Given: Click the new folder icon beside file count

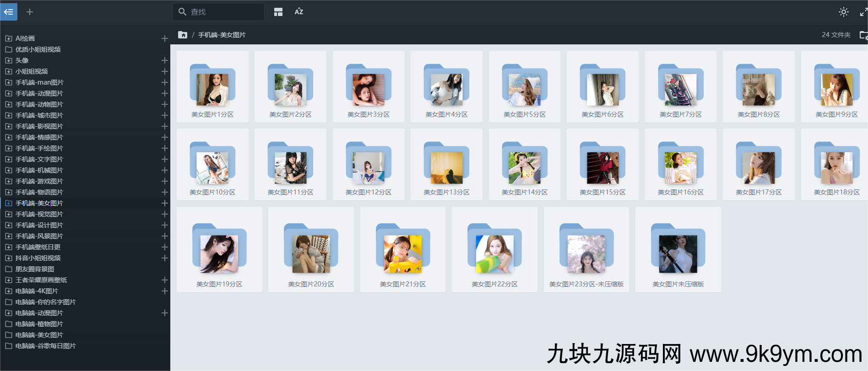Looking at the screenshot, I should 863,35.
